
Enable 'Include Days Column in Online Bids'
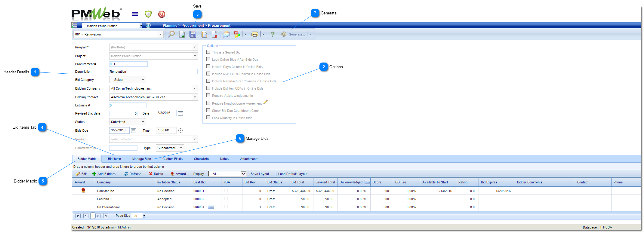208,66
